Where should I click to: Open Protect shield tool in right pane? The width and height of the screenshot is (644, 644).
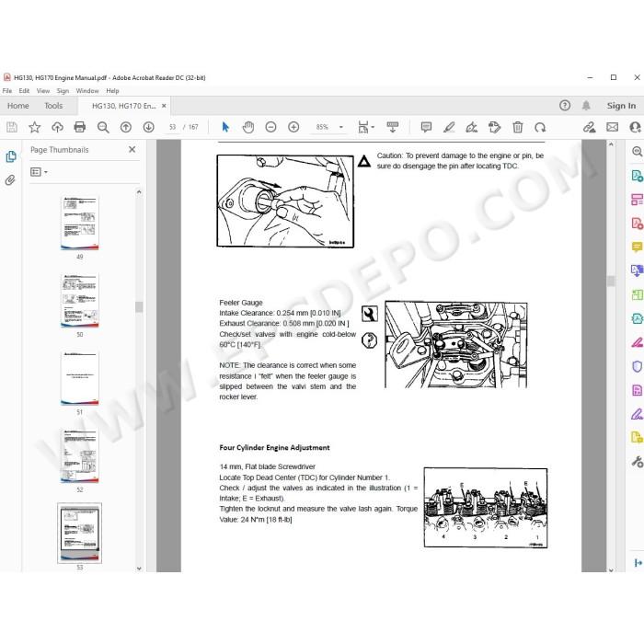[637, 366]
